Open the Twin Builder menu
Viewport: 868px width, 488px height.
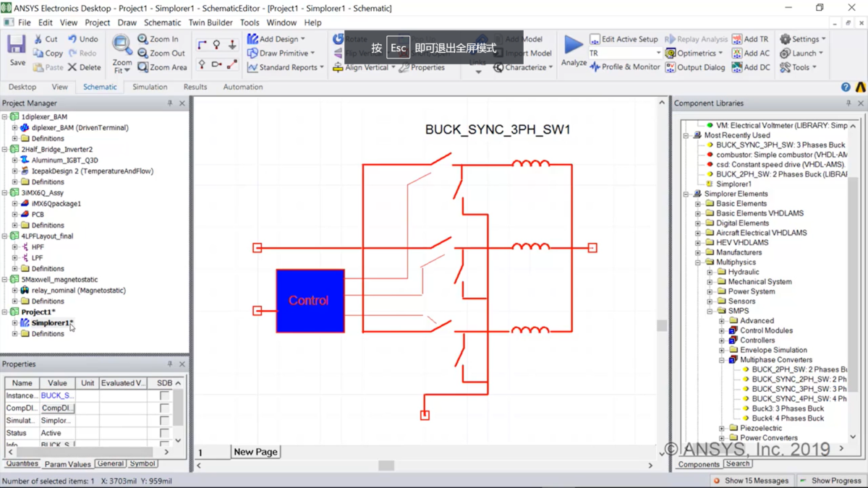210,22
